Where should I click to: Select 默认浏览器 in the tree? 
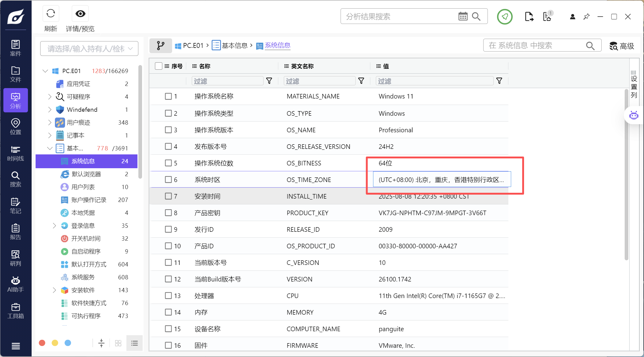pos(87,174)
